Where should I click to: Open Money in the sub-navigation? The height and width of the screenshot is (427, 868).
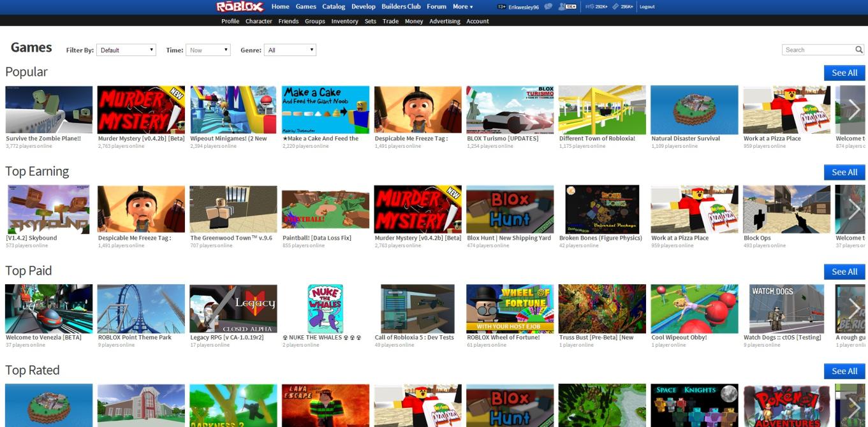(414, 21)
